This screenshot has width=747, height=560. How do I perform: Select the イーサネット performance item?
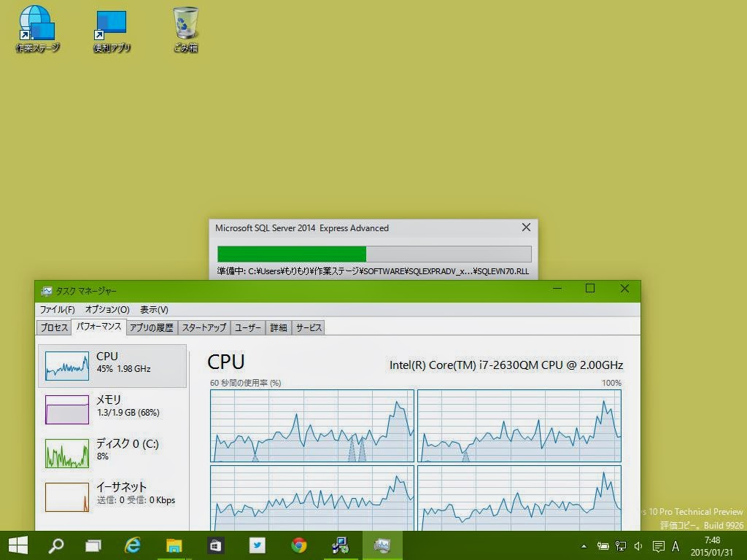[x=112, y=497]
